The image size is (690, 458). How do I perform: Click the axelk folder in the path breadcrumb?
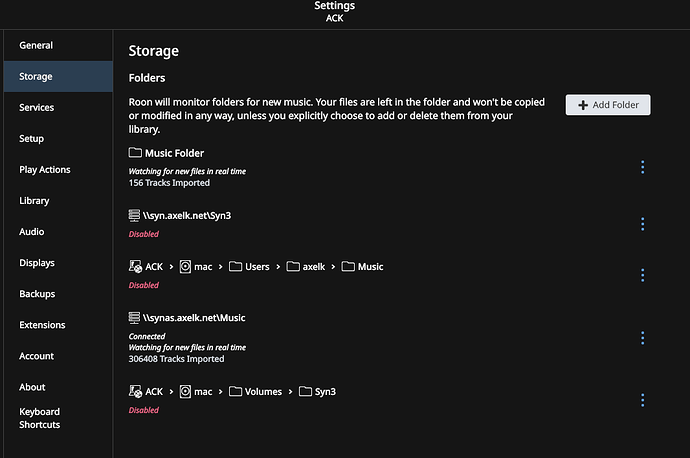pos(306,267)
